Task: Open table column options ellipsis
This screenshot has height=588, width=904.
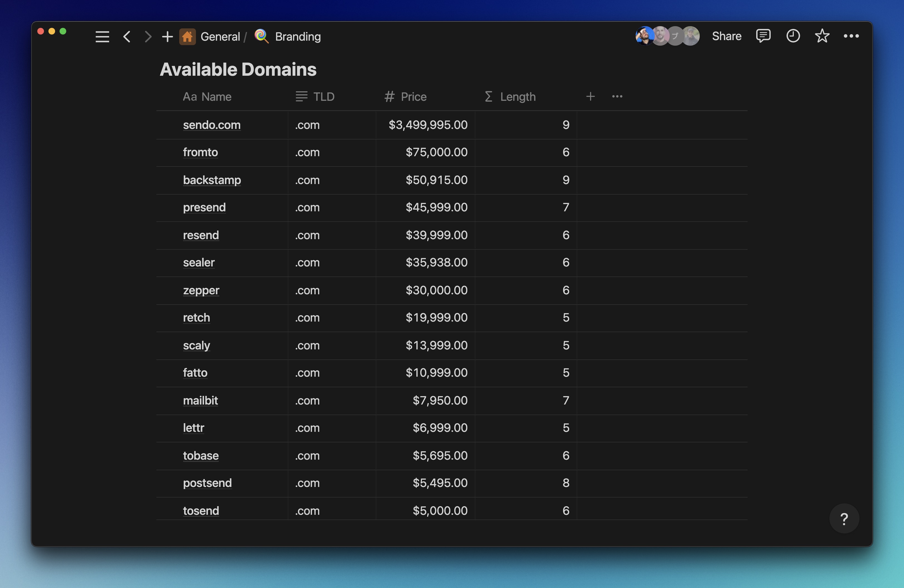Action: click(x=617, y=97)
